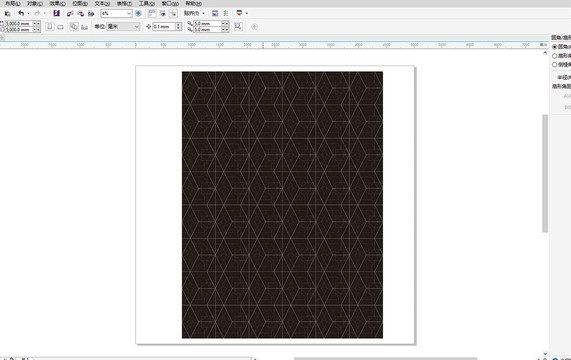
Task: Click the full-screen preview icon beside zoom
Action: (x=138, y=13)
